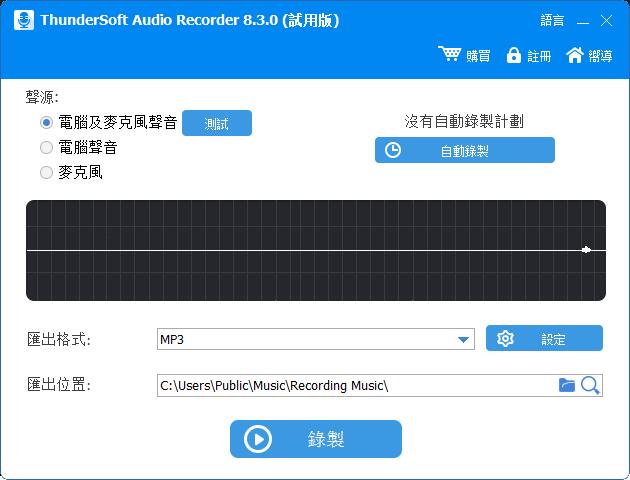Click the 嚮導 text link
This screenshot has height=480, width=630.
click(600, 56)
